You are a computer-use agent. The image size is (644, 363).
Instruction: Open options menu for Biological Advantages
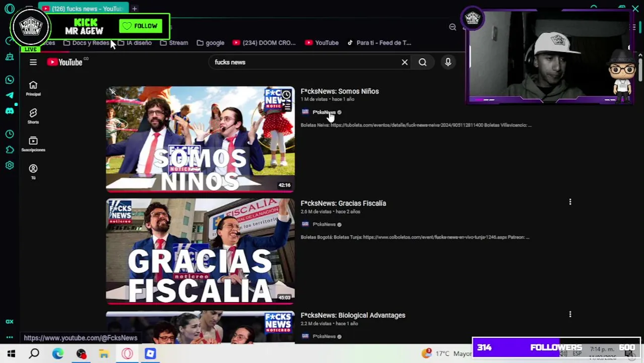pyautogui.click(x=570, y=314)
